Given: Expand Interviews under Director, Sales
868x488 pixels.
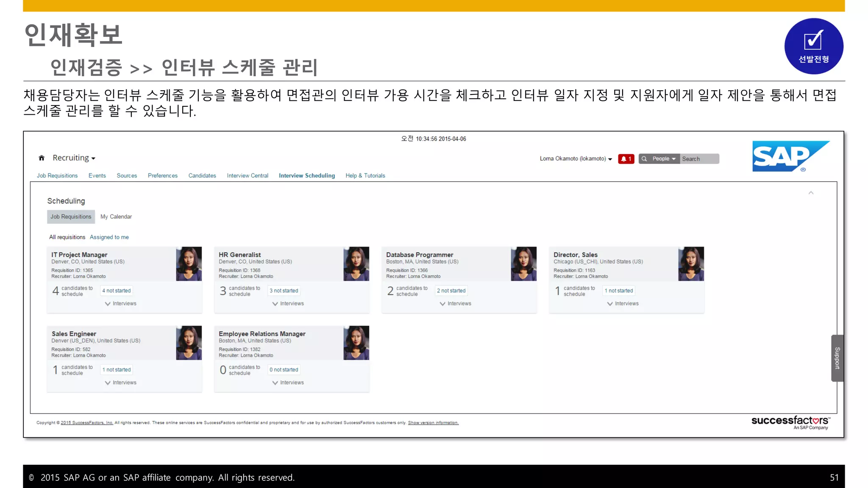Looking at the screenshot, I should [x=623, y=304].
